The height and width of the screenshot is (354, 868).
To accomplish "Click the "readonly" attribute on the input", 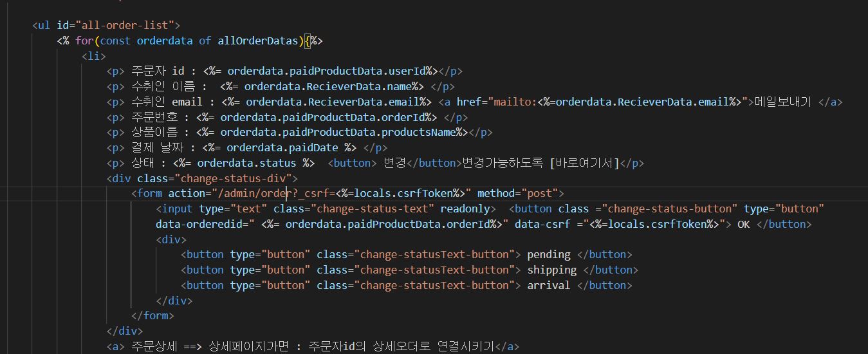I will pos(465,209).
